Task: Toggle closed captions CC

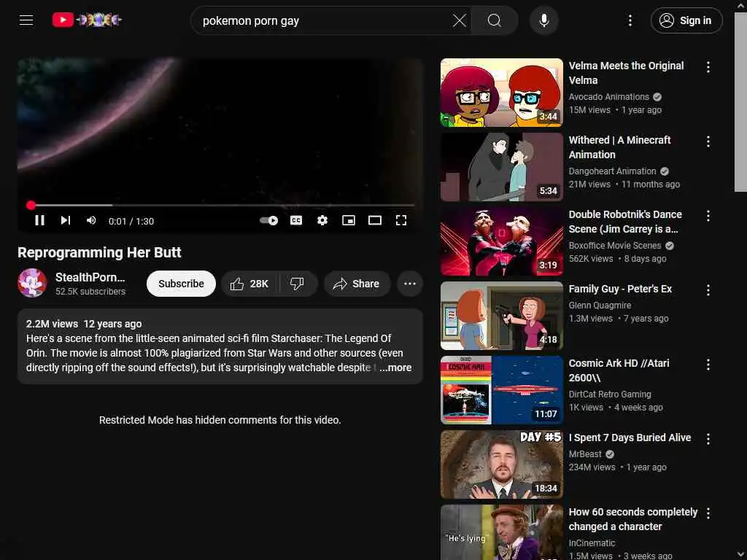Action: tap(296, 220)
